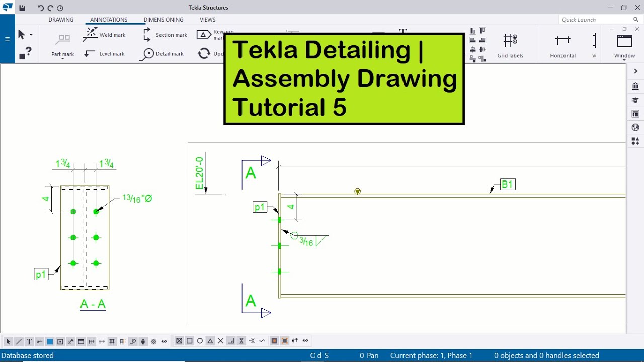This screenshot has width=644, height=362.
Task: Open the Applications and components library icon
Action: [635, 86]
